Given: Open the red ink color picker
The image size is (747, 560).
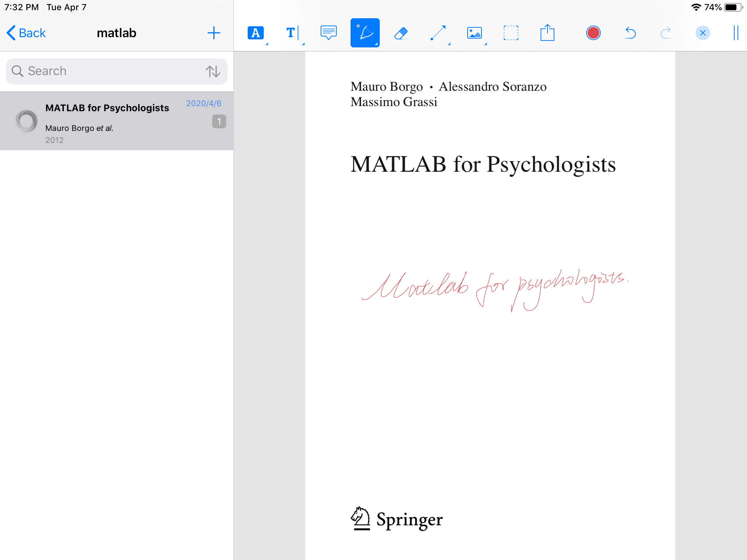Looking at the screenshot, I should 593,33.
